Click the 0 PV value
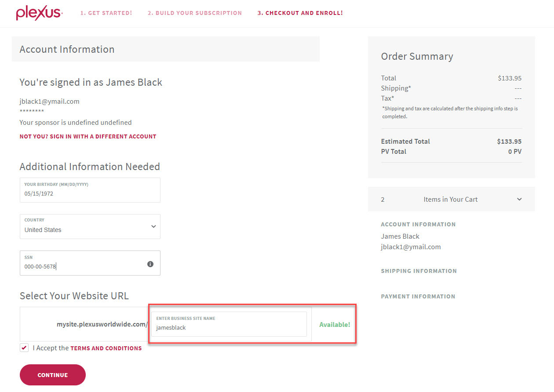This screenshot has height=392, width=554. click(x=515, y=152)
